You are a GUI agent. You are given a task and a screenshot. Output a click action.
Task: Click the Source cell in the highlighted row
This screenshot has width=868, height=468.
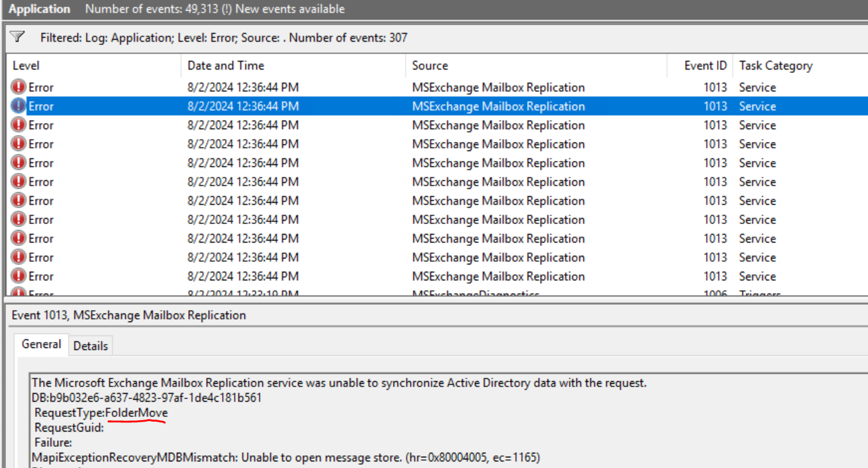498,106
